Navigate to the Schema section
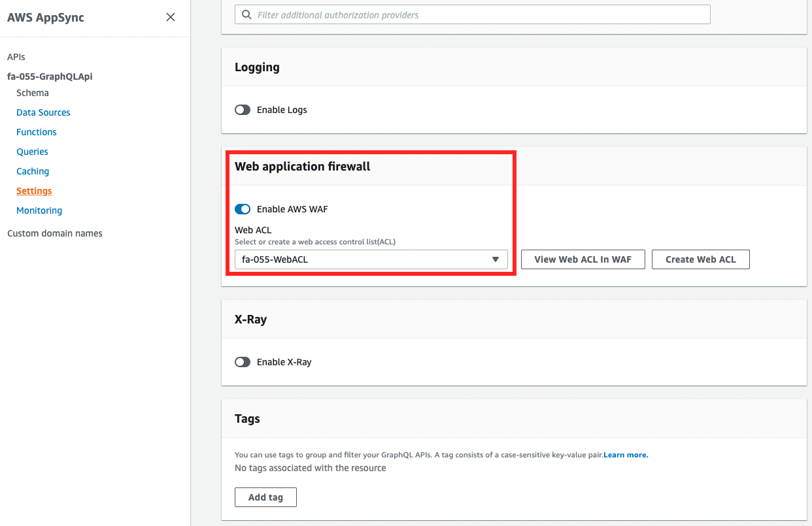This screenshot has height=526, width=812. click(x=32, y=93)
